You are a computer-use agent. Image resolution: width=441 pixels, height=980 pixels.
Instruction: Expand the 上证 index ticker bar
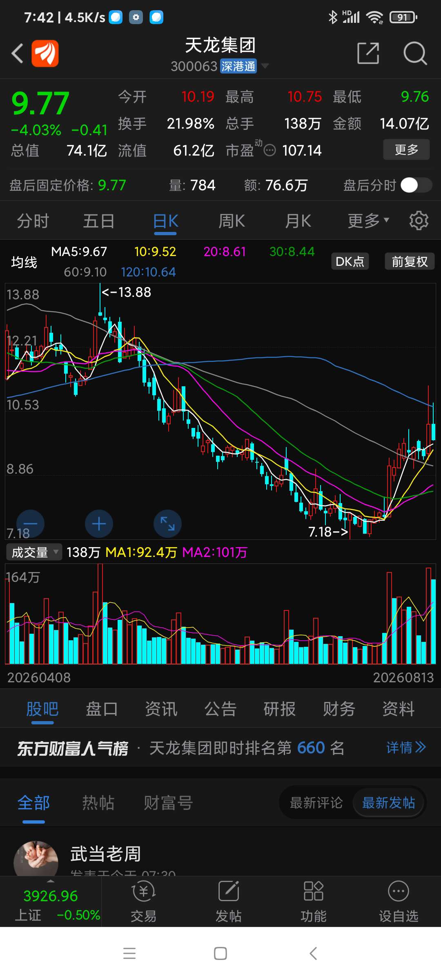coord(51,901)
